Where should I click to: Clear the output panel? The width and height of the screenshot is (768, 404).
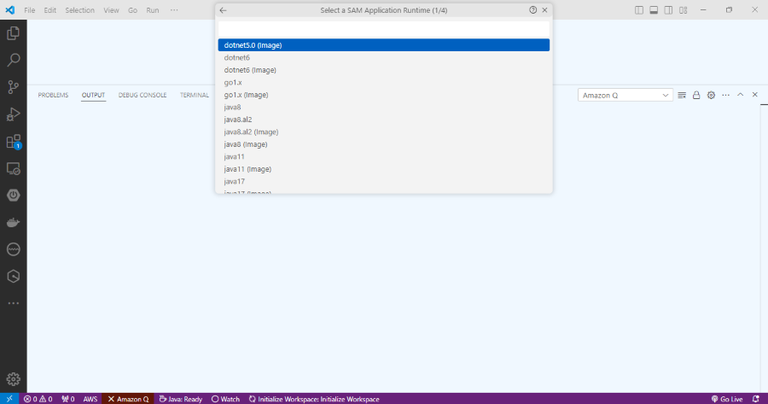(x=682, y=95)
